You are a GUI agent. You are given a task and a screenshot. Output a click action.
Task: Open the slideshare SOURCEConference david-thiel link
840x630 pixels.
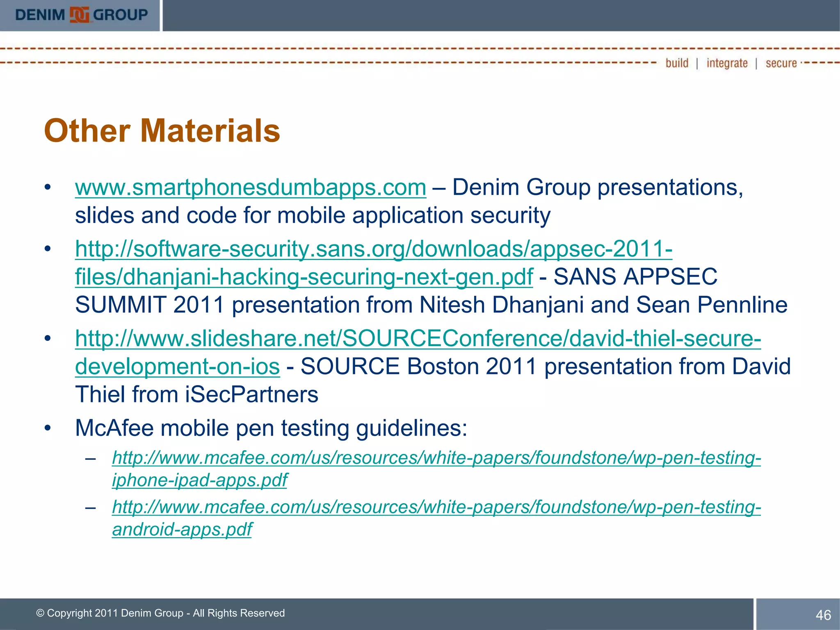coord(418,339)
